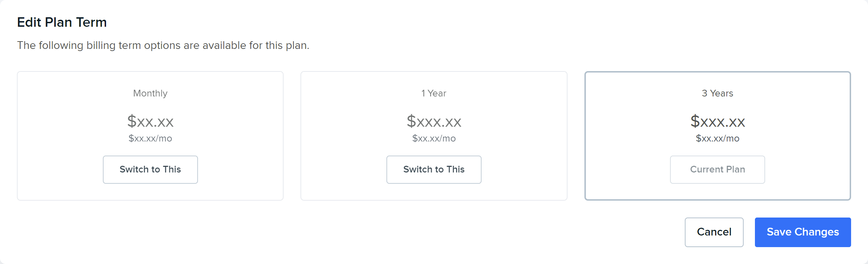Click the 1 Year label text
868x264 pixels.
pos(434,93)
